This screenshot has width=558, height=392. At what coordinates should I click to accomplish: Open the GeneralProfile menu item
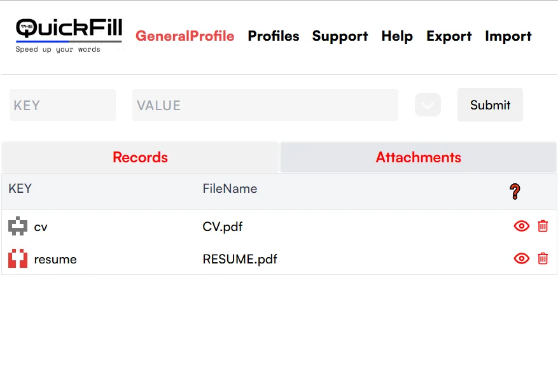tap(185, 36)
